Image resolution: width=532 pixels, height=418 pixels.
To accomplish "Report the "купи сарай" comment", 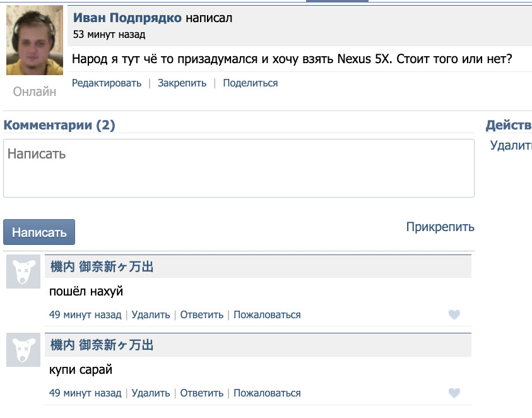I will tap(267, 393).
